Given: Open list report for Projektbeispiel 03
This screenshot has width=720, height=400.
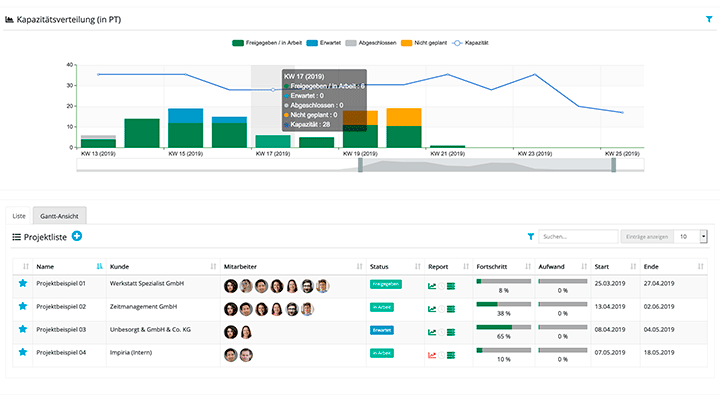Looking at the screenshot, I should [451, 330].
